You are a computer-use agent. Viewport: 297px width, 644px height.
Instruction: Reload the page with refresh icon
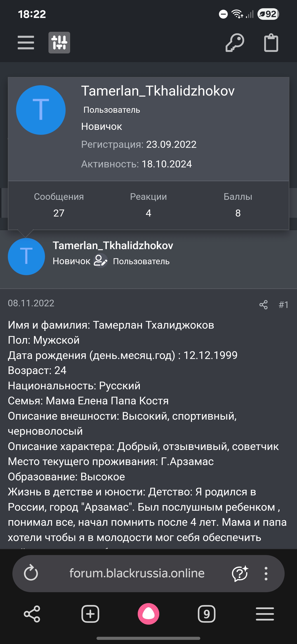tap(31, 573)
